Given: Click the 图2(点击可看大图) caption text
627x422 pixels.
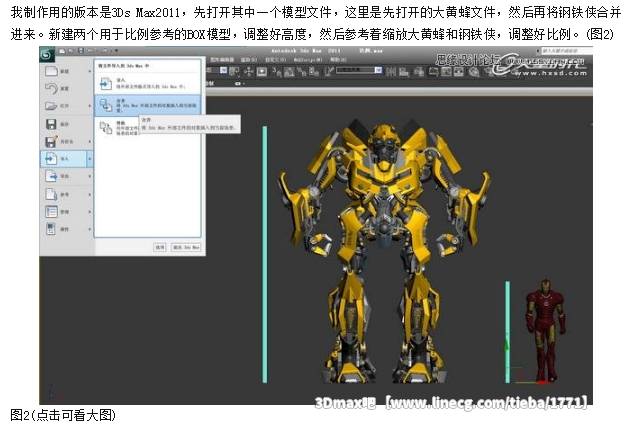Looking at the screenshot, I should click(x=63, y=415).
